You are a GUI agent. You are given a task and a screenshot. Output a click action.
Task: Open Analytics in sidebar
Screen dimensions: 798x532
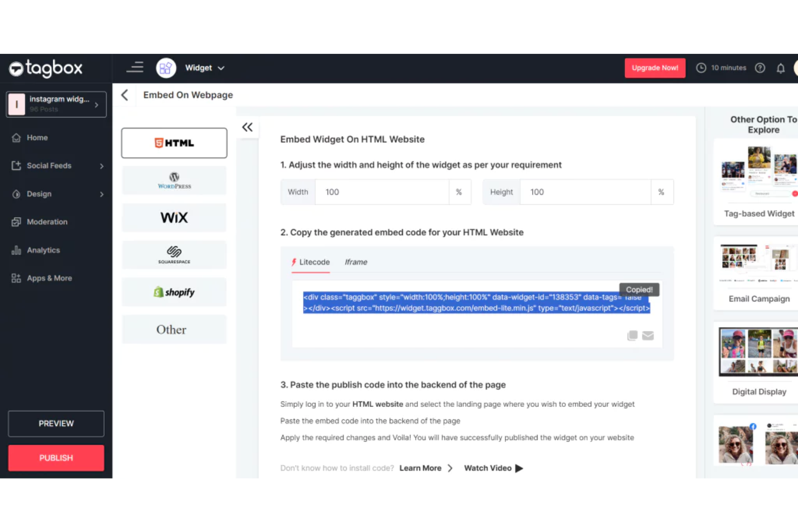(x=44, y=250)
